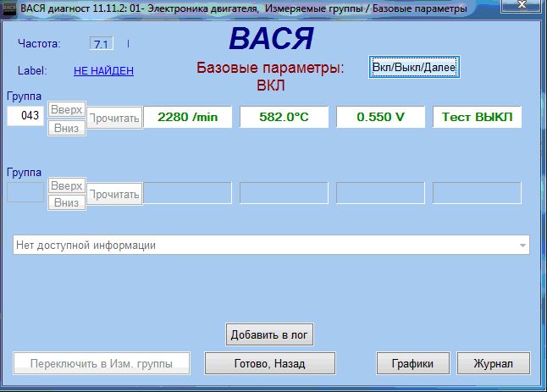This screenshot has width=547, height=392.
Task: Click the empty second group number field
Action: point(25,192)
